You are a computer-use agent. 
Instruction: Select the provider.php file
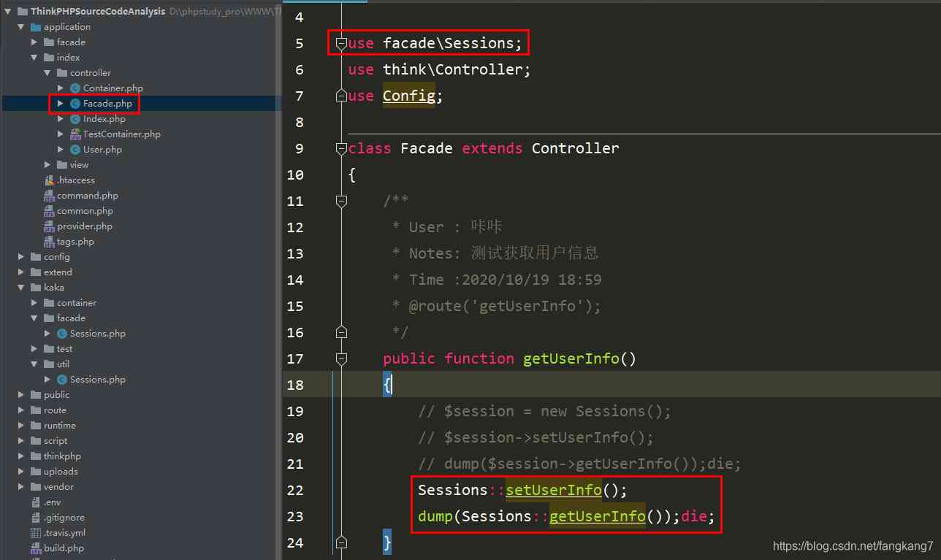click(85, 226)
